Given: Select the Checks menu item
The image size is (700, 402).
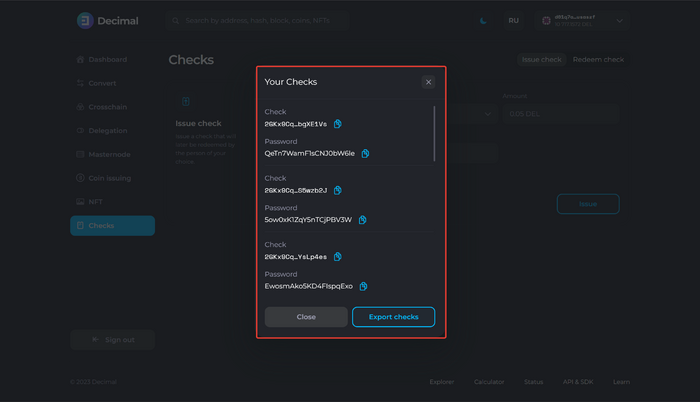Looking at the screenshot, I should click(112, 226).
